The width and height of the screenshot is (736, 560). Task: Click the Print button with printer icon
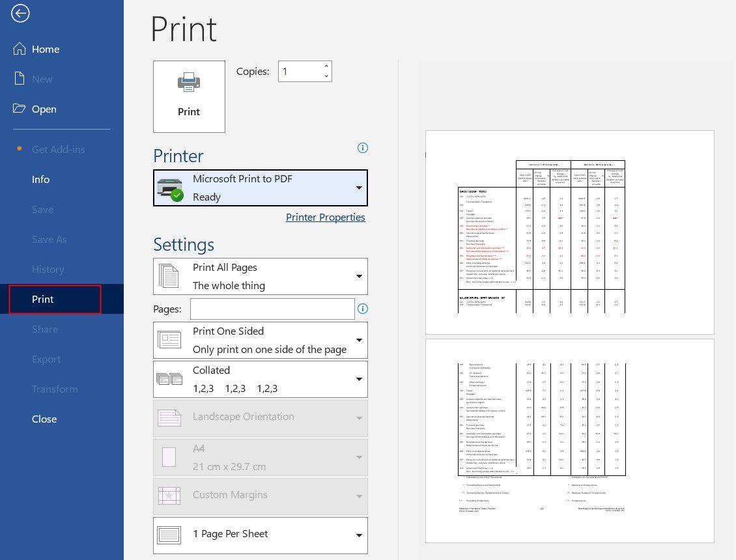pyautogui.click(x=189, y=95)
